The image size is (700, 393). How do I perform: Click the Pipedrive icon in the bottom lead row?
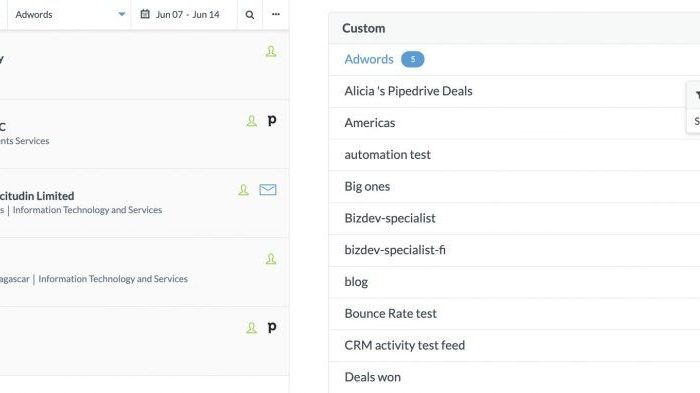pos(272,327)
